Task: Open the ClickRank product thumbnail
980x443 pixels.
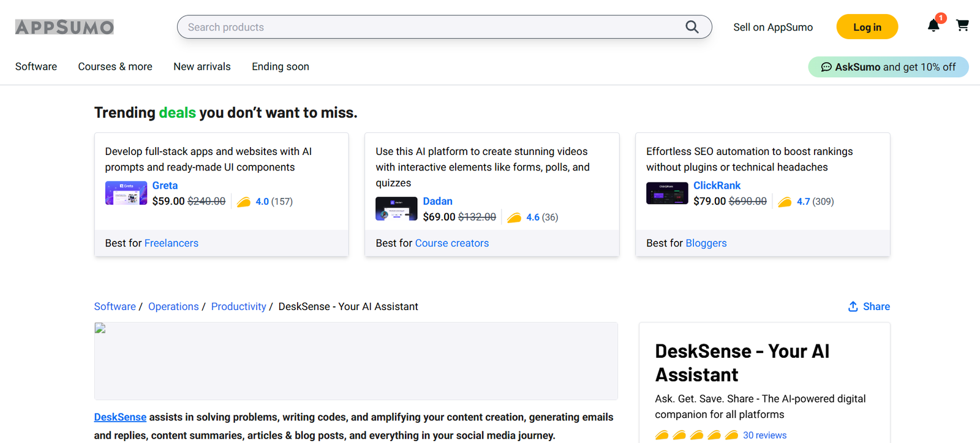Action: point(667,193)
